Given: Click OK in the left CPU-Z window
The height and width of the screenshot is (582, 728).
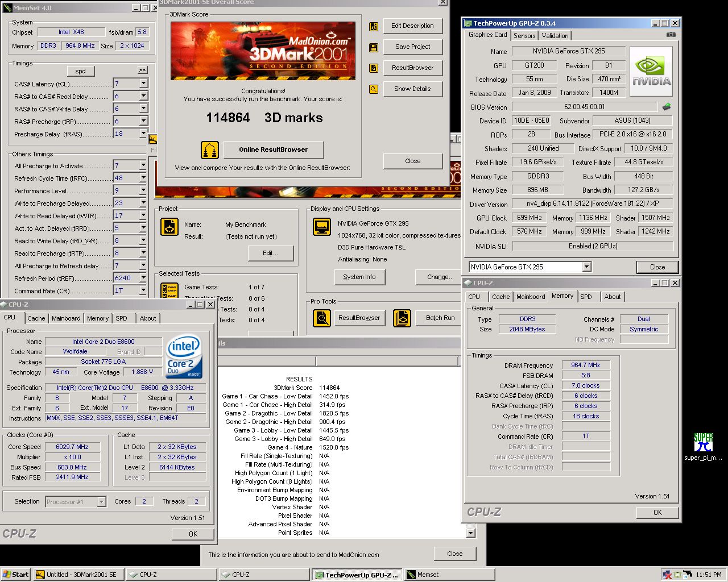Looking at the screenshot, I should 193,534.
